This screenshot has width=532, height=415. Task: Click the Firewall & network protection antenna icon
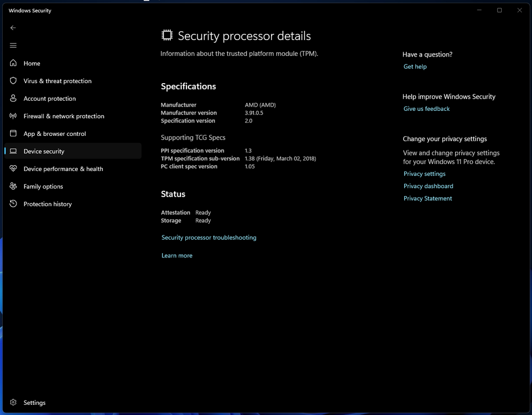pos(13,116)
